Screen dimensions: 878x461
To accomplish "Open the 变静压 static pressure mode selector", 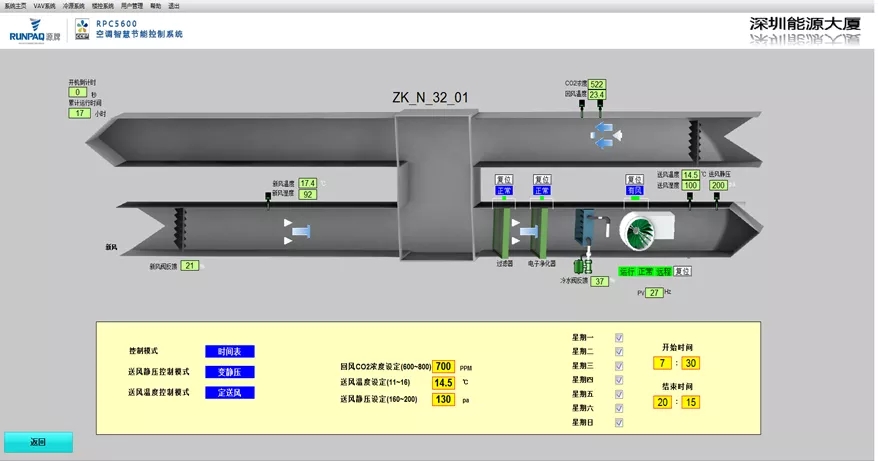I will pyautogui.click(x=229, y=372).
